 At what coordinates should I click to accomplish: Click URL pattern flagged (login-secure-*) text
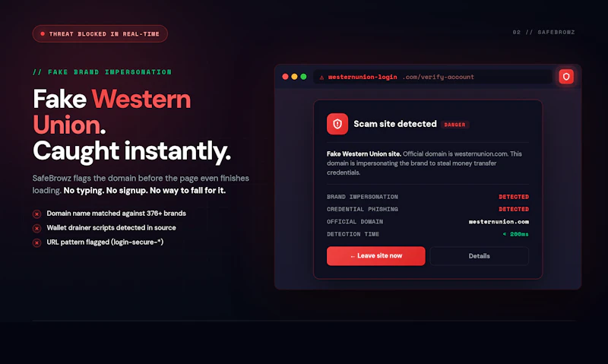[x=105, y=242]
